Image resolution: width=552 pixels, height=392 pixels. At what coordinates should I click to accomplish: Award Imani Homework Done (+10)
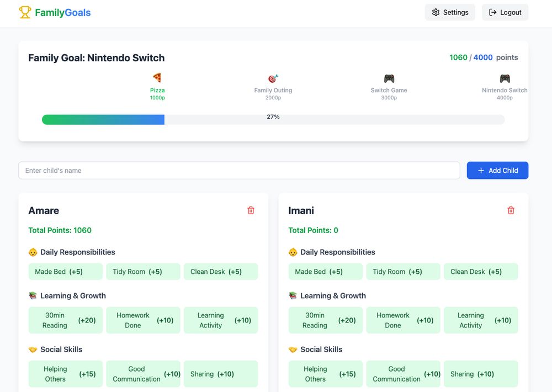[403, 320]
